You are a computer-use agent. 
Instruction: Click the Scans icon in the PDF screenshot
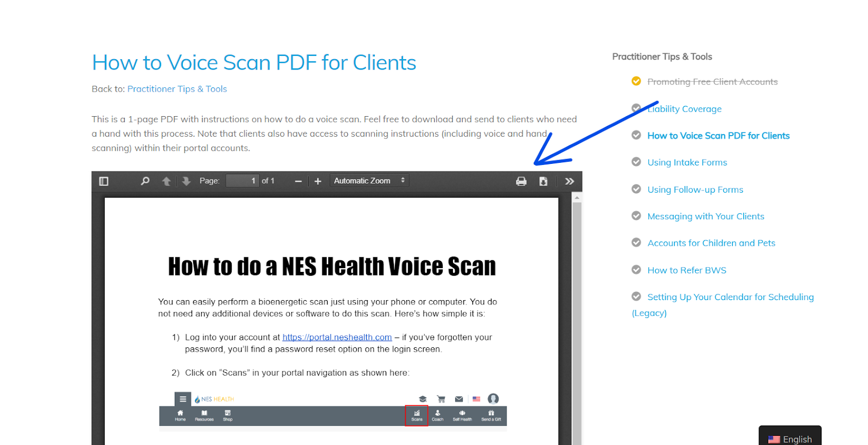417,416
